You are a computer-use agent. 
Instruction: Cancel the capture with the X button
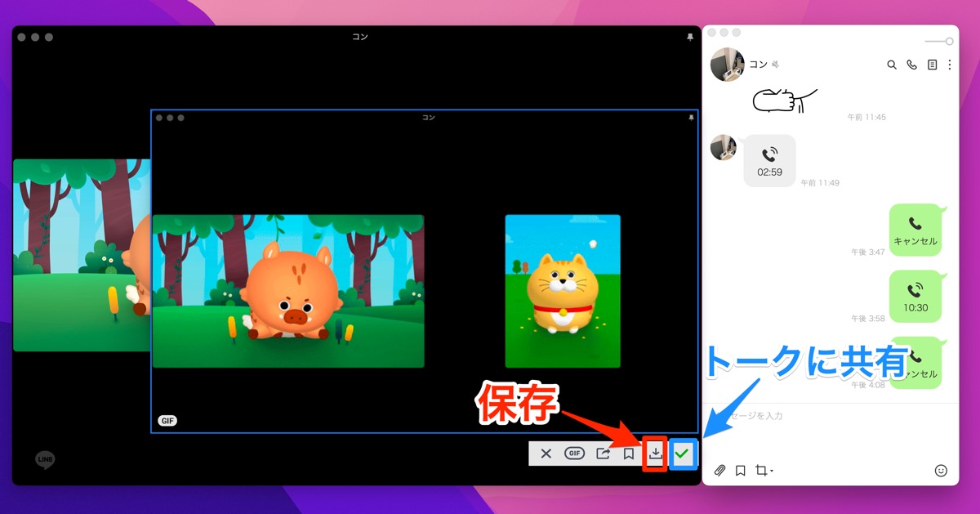[546, 454]
